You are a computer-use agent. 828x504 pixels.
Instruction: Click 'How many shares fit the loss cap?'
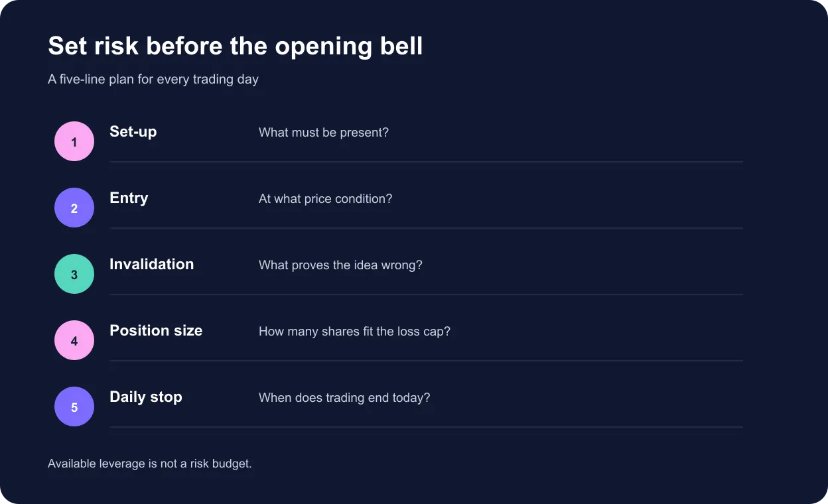pyautogui.click(x=354, y=332)
